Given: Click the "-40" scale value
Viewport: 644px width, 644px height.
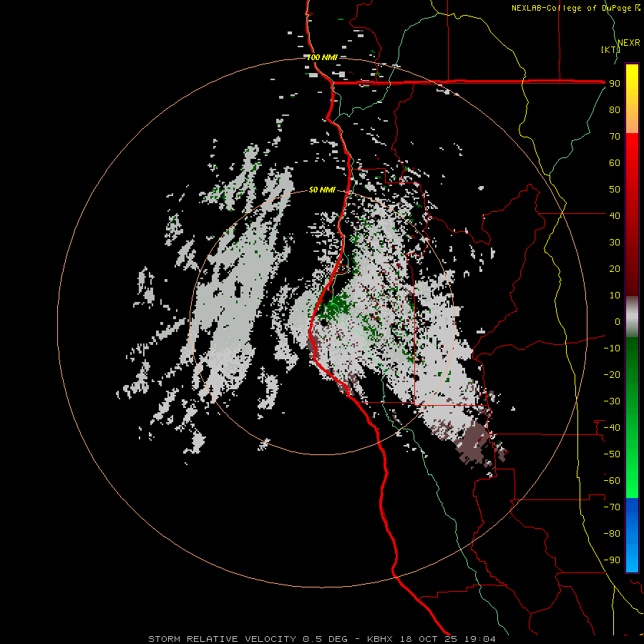Looking at the screenshot, I should 612,428.
